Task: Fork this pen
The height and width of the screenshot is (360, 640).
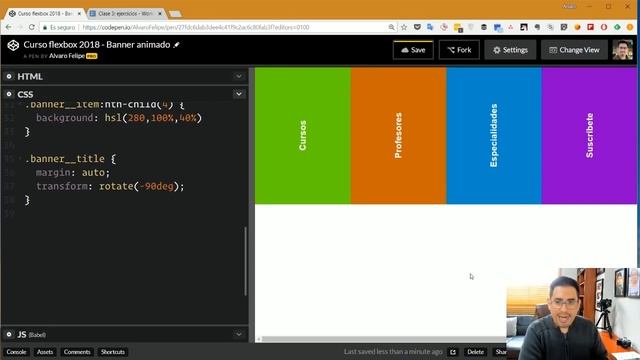Action: [x=459, y=50]
